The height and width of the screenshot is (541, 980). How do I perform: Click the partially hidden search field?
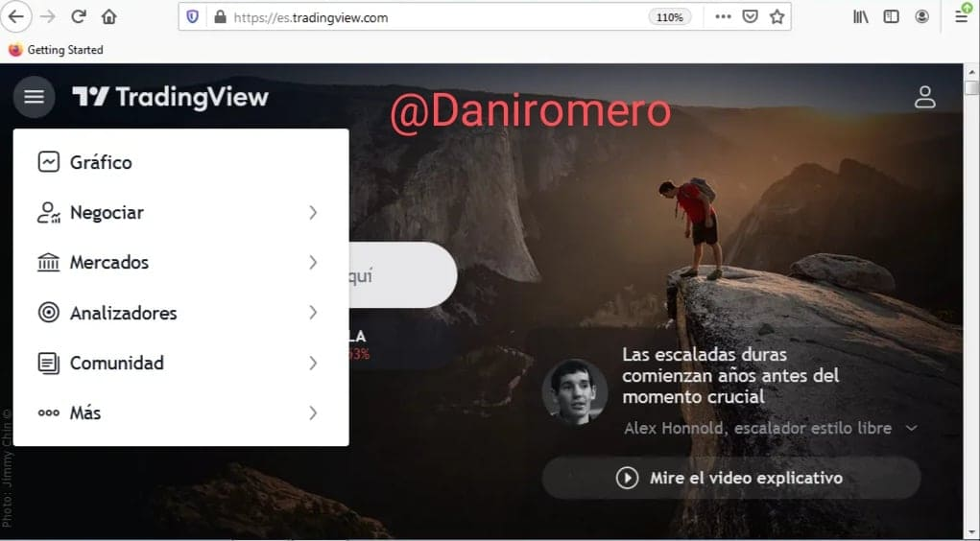[x=402, y=275]
